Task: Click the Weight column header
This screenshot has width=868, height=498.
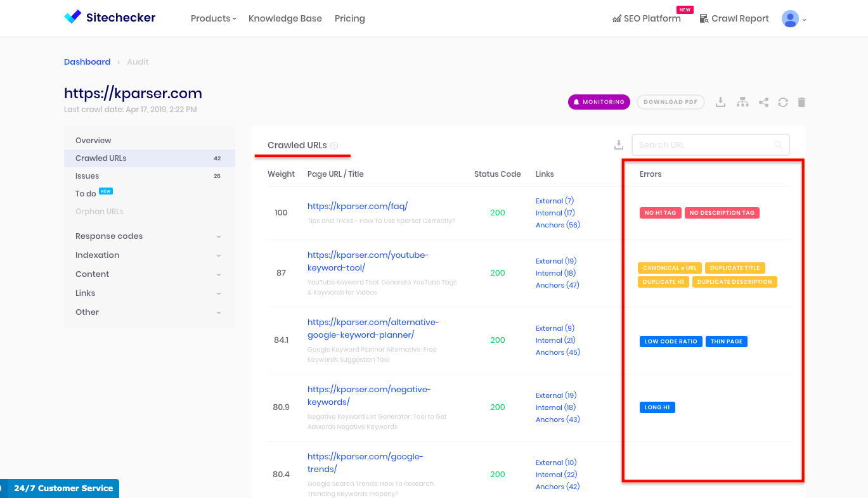Action: [281, 174]
